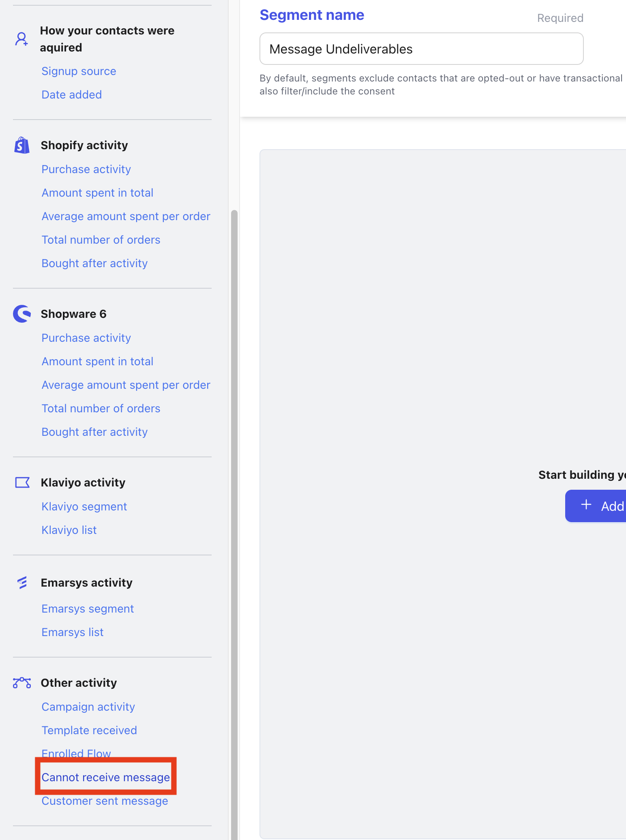Select the Template received filter

pos(89,731)
